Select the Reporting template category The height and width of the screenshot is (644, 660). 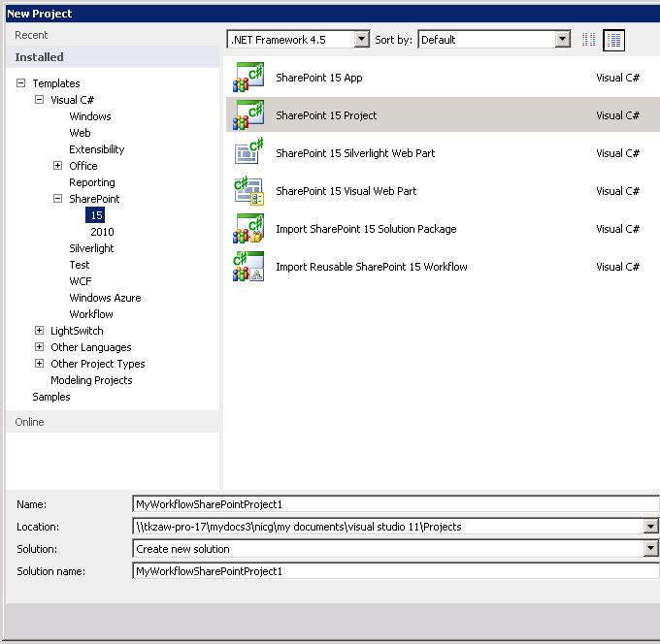tap(92, 182)
